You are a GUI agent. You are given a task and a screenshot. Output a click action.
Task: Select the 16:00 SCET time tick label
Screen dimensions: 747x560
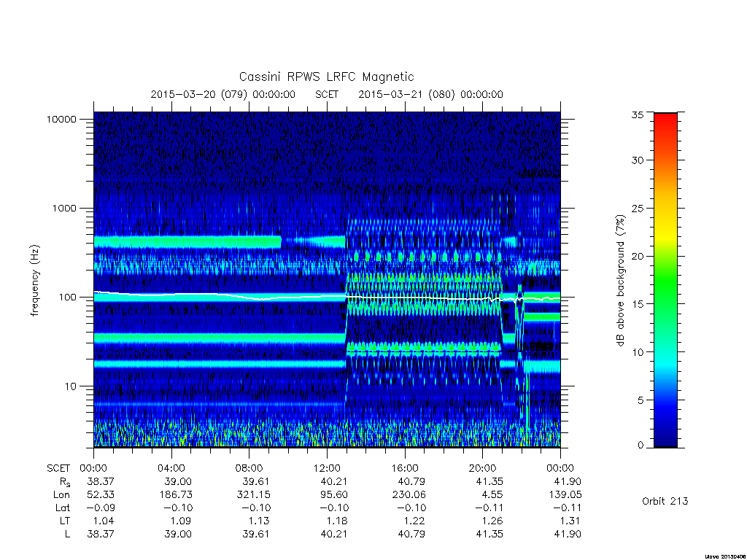(405, 468)
